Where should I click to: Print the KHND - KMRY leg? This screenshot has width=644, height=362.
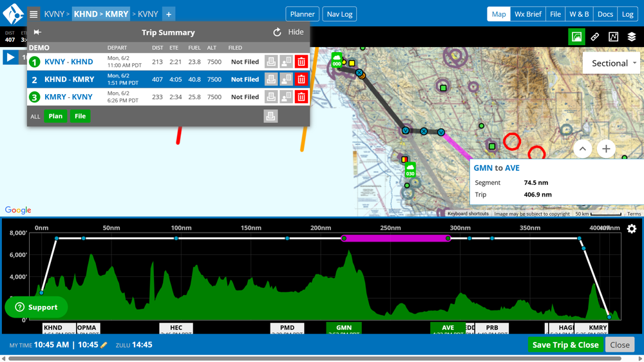click(271, 79)
